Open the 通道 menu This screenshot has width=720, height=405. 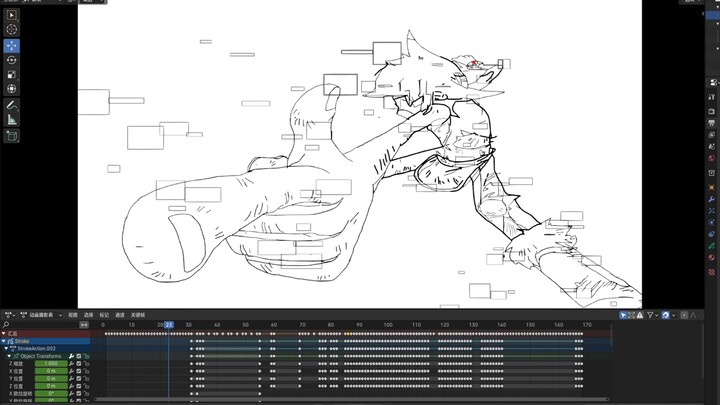click(x=120, y=315)
